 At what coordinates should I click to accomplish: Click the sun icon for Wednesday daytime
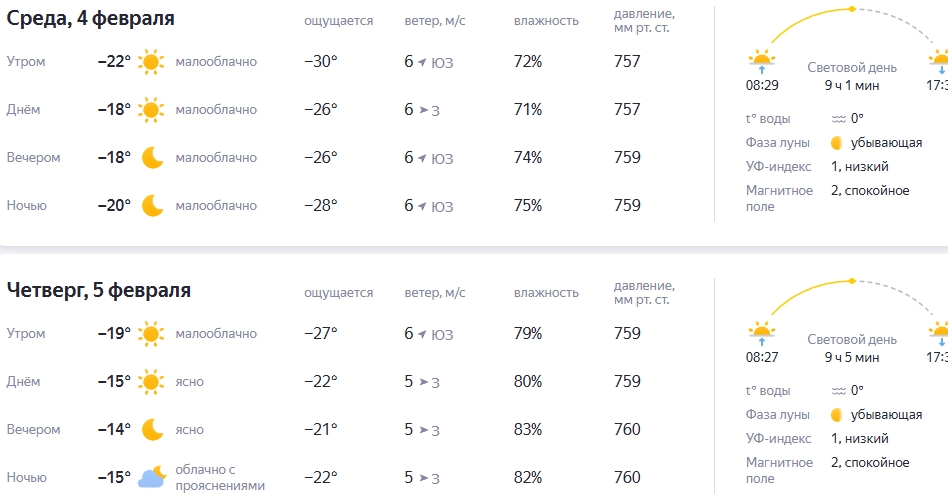click(x=152, y=110)
